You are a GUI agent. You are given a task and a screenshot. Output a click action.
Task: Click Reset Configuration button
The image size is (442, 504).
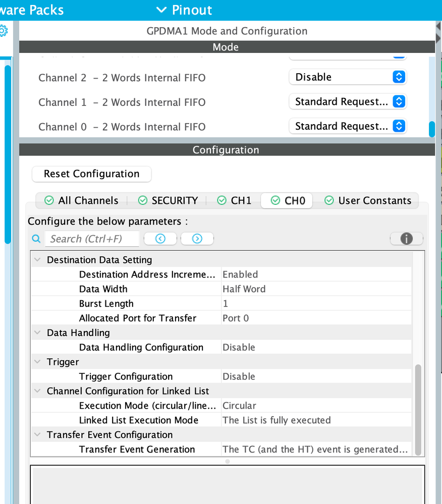click(92, 174)
